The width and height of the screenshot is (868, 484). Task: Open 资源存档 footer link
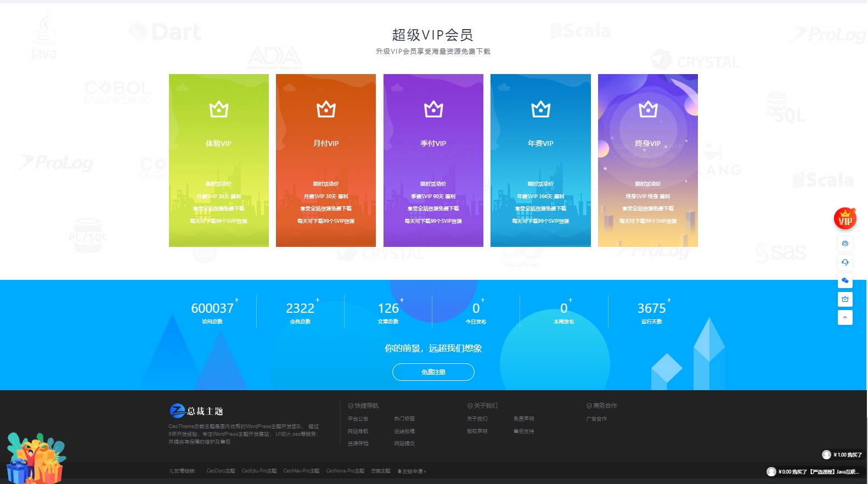358,443
